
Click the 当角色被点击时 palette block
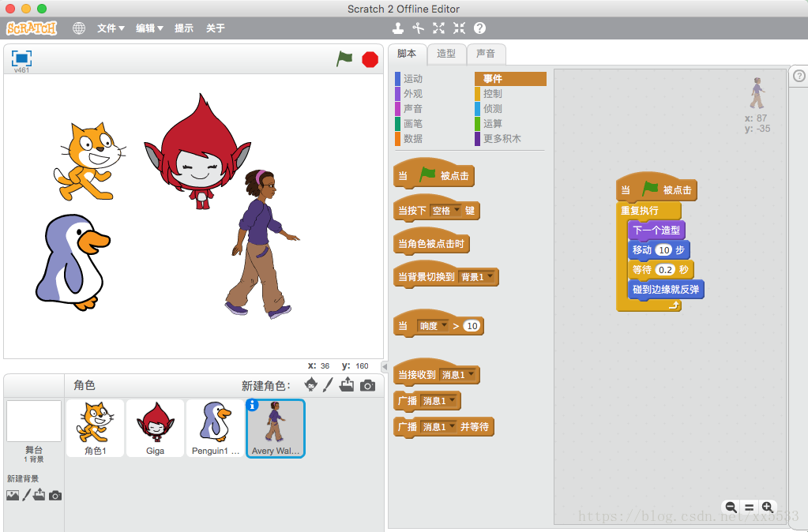click(431, 243)
